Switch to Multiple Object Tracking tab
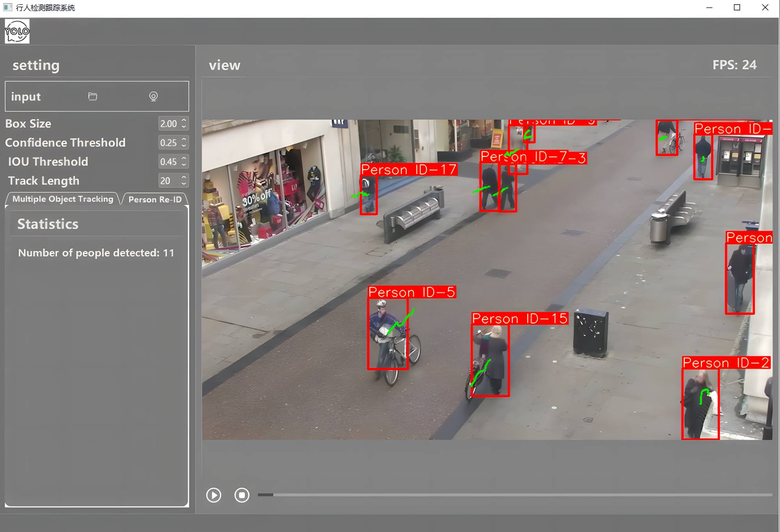The image size is (780, 532). 62,199
